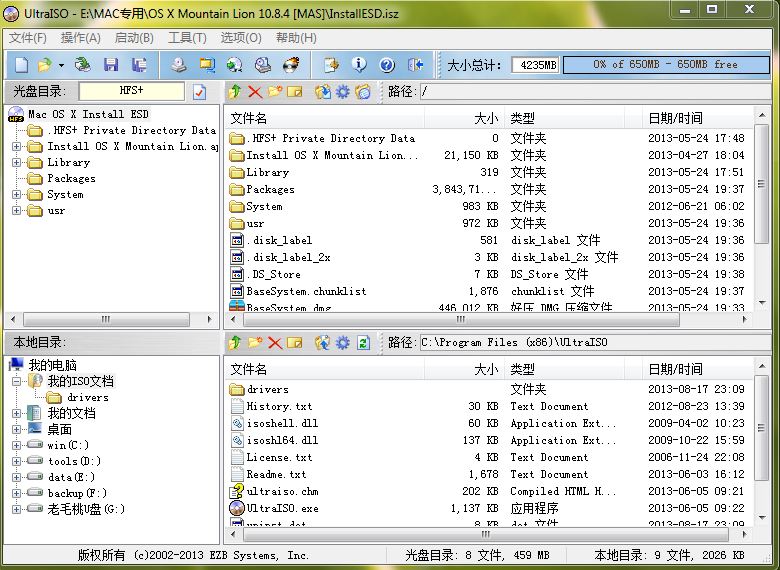
Task: Click New Folder icon in image toolbar
Action: [x=275, y=92]
